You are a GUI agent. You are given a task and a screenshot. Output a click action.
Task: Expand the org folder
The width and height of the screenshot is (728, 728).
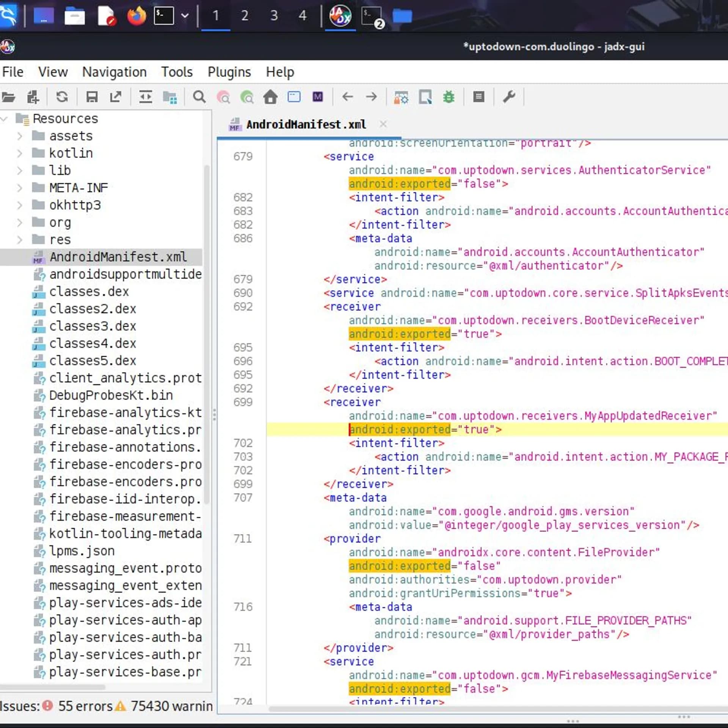tap(20, 222)
